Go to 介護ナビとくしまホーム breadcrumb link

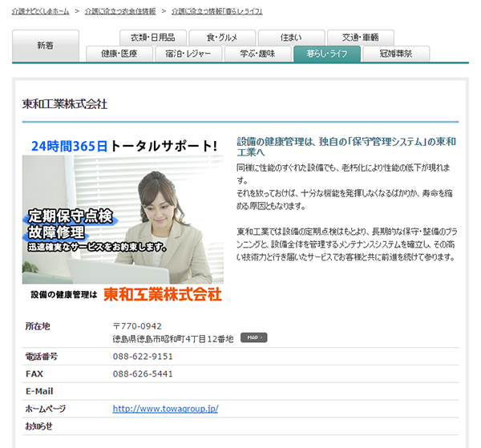click(41, 12)
